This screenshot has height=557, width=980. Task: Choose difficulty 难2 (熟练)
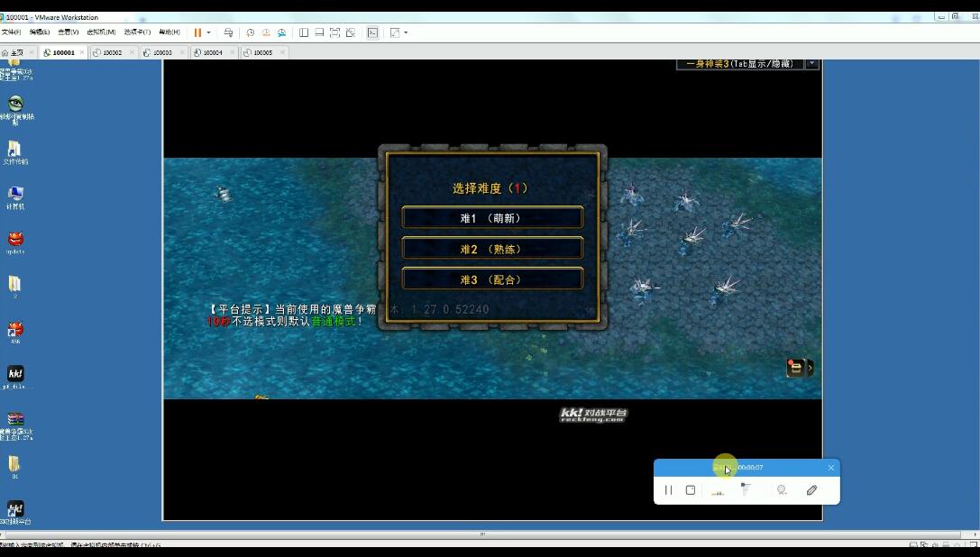click(492, 248)
